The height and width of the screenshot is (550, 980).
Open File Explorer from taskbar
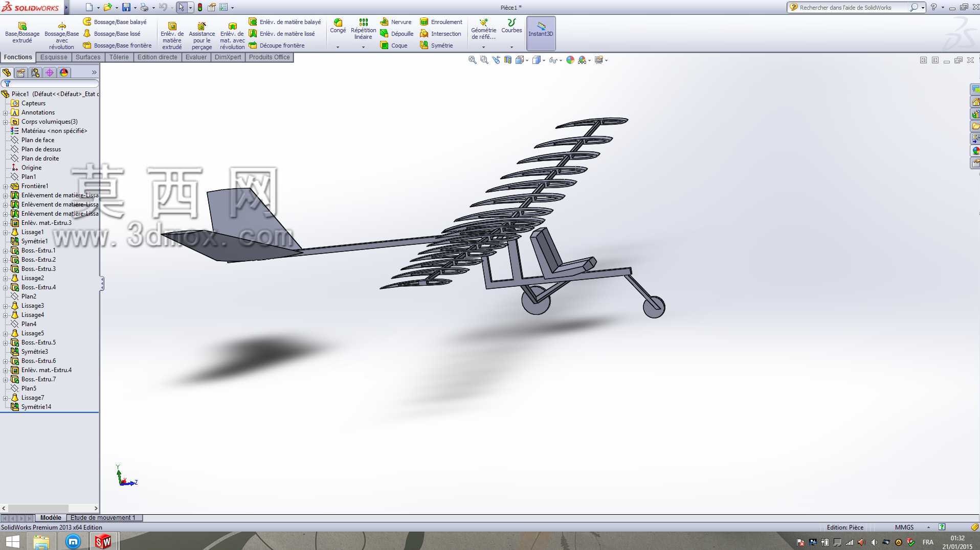41,541
